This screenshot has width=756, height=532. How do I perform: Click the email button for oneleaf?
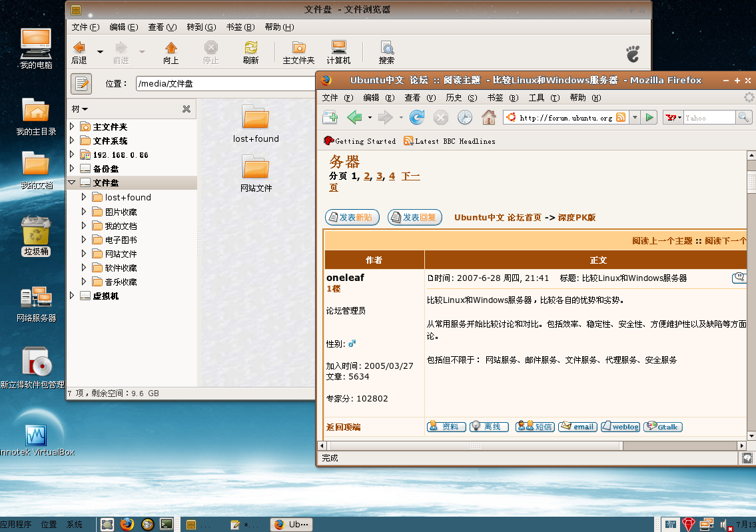click(577, 427)
